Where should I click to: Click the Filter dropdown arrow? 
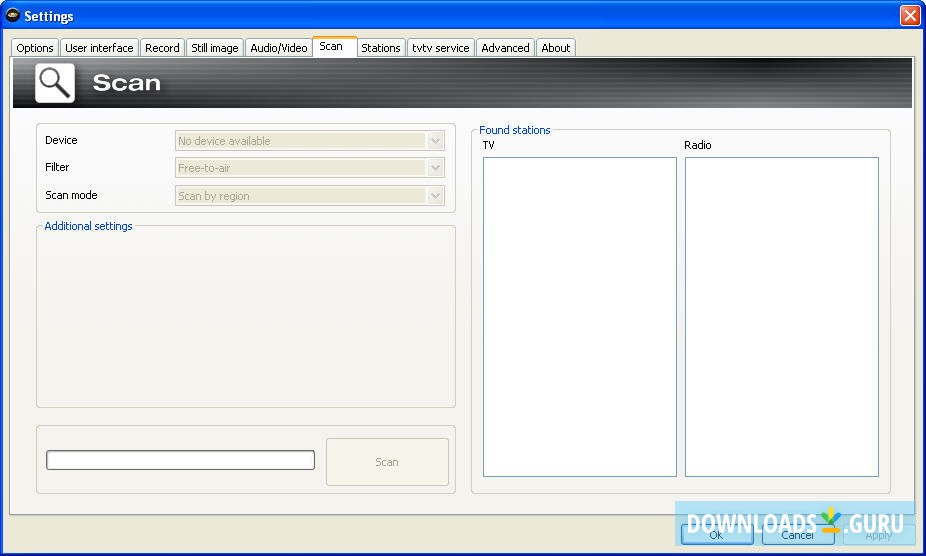coord(436,168)
